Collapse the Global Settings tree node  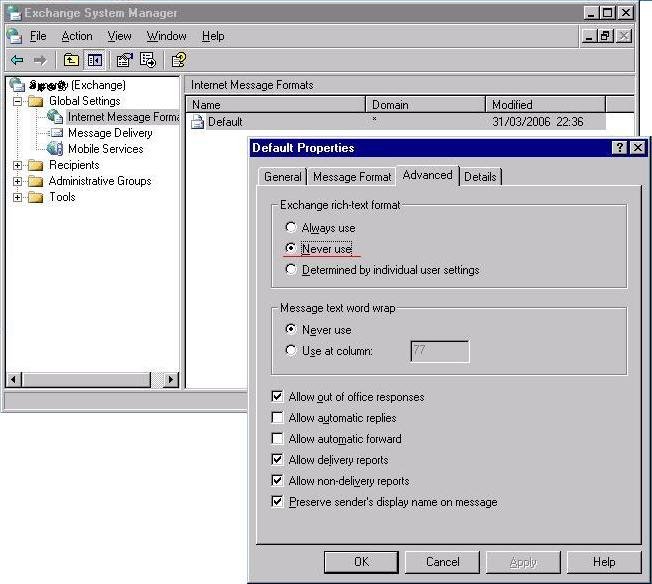(18, 101)
